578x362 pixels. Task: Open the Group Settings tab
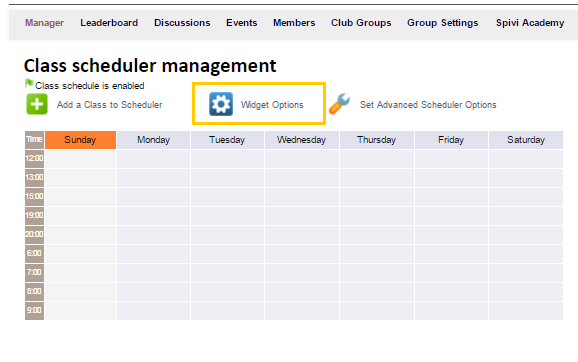(442, 23)
